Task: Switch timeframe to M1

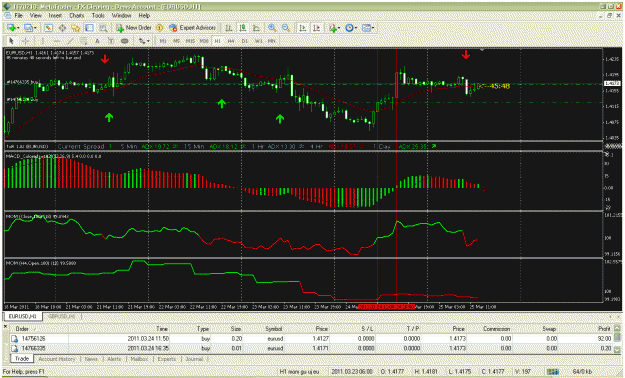Action: pyautogui.click(x=163, y=41)
